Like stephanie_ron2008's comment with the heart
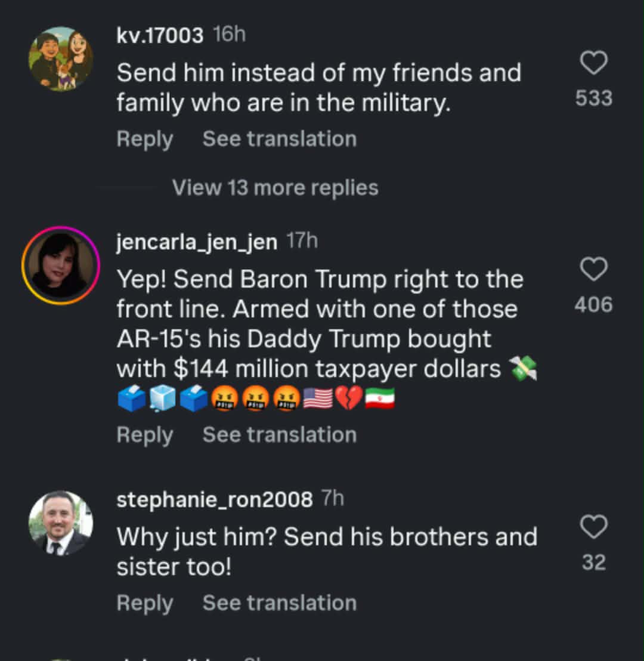 click(594, 527)
